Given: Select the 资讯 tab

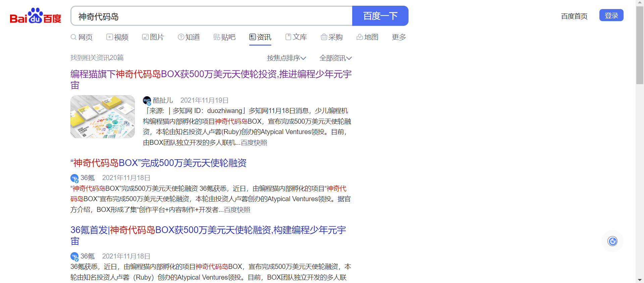Looking at the screenshot, I should [x=260, y=37].
